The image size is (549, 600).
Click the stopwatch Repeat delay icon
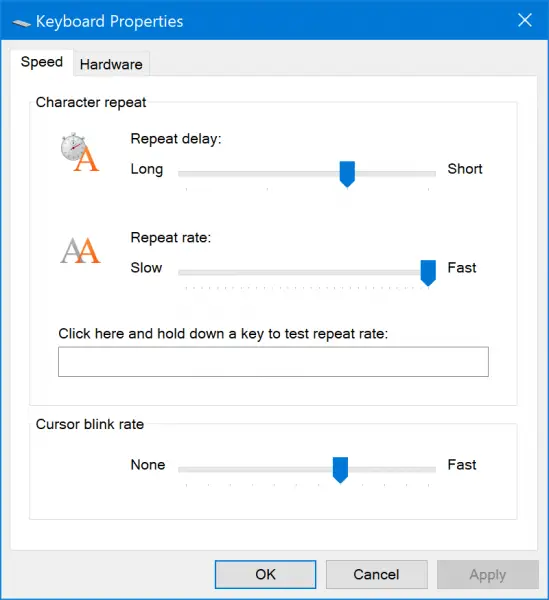point(80,152)
